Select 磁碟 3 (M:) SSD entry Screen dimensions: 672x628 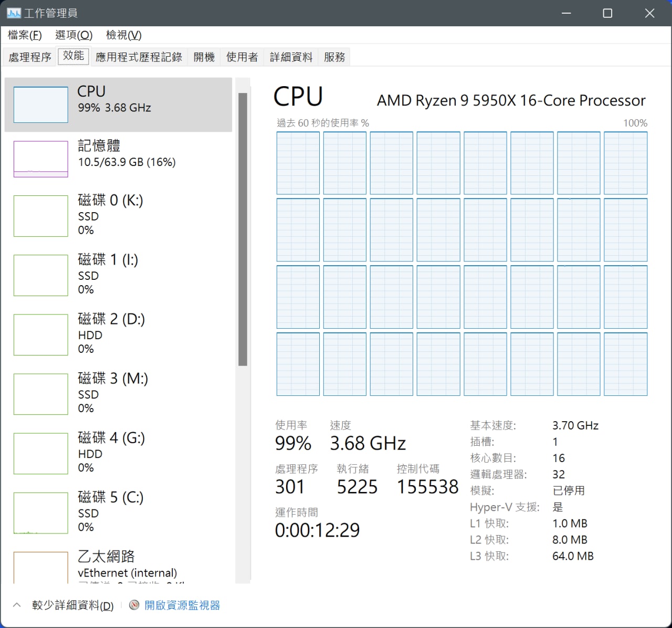(118, 393)
